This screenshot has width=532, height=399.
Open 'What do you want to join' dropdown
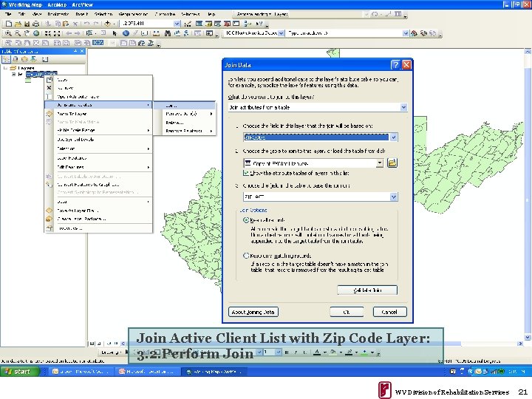[x=403, y=107]
